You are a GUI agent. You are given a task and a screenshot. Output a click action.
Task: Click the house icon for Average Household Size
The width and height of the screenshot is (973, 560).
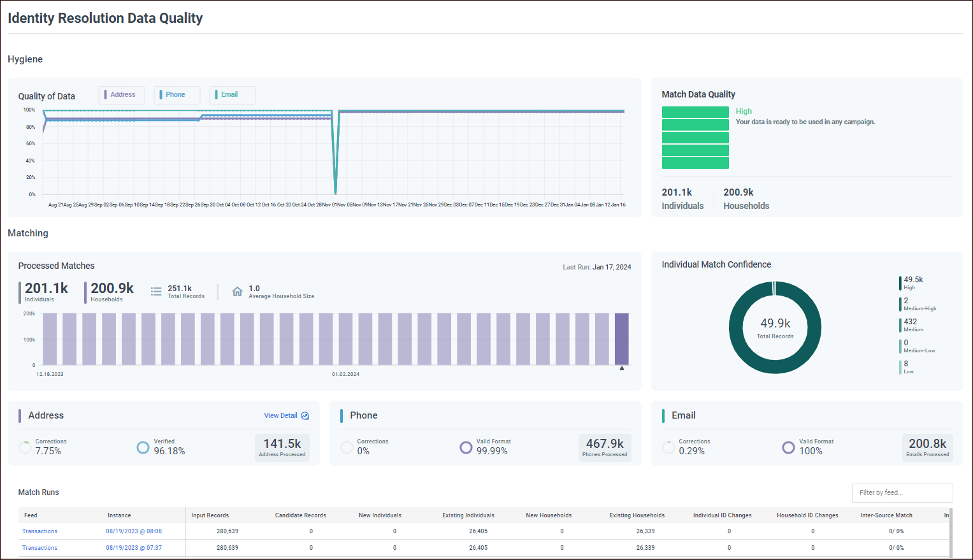click(x=237, y=292)
